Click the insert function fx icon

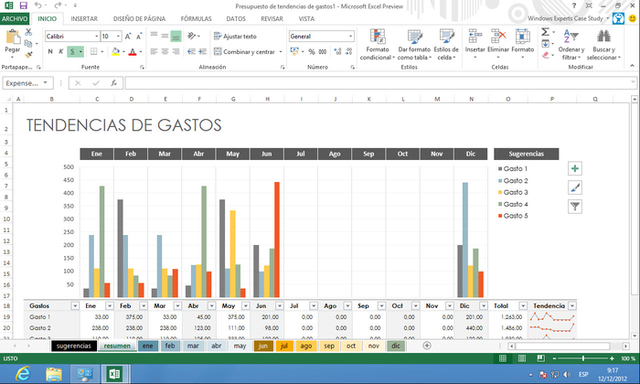(114, 83)
